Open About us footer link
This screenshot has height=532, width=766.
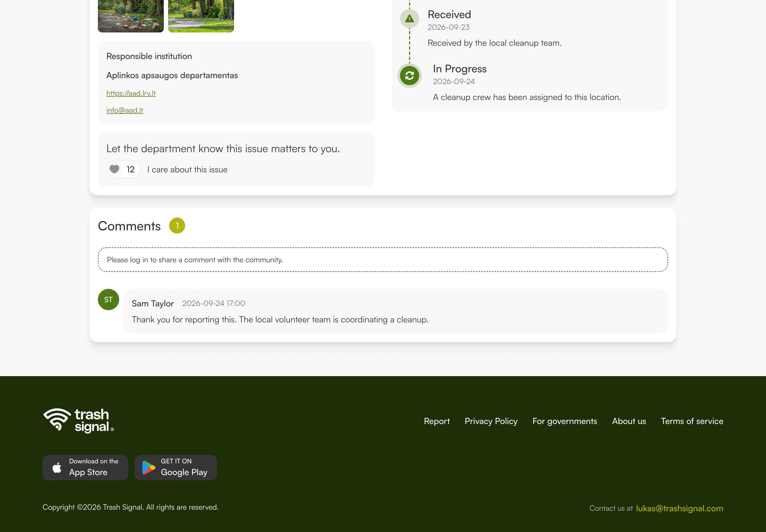(629, 421)
